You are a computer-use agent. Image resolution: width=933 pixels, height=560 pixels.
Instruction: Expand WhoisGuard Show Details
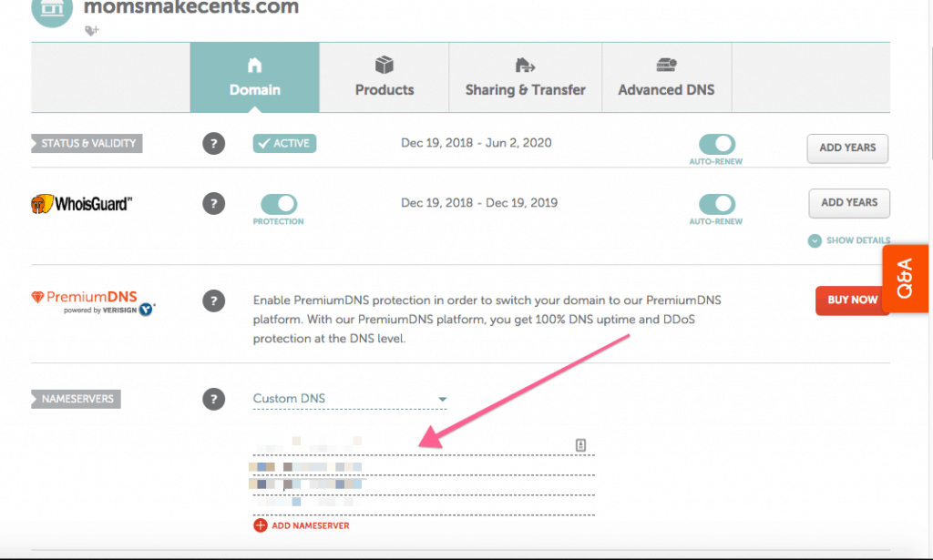pyautogui.click(x=848, y=240)
